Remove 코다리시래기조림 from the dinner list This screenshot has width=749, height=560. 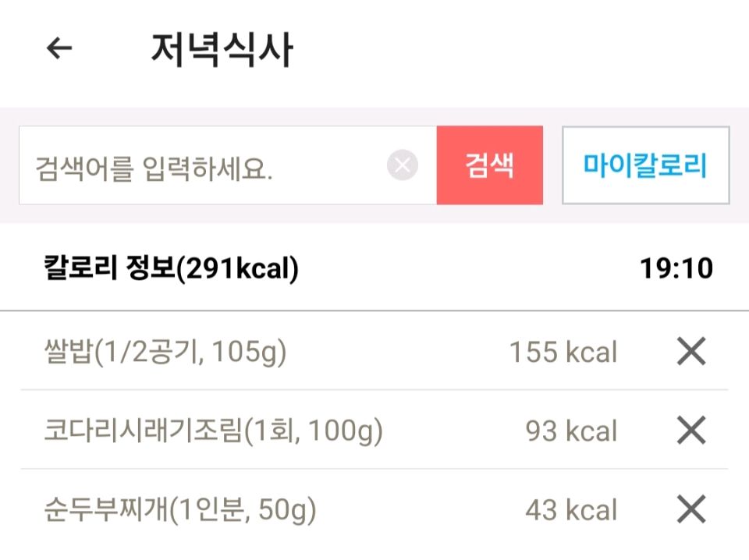(x=690, y=431)
